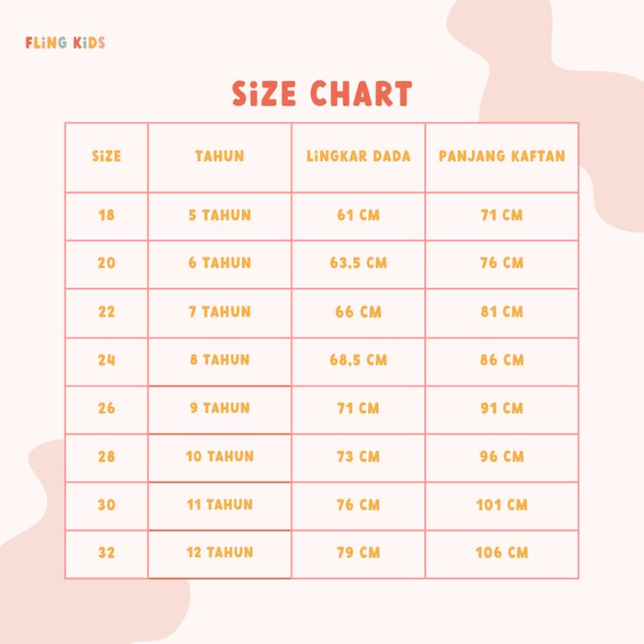Screen dimensions: 644x644
Task: Select the 63,5 CM chest cell
Action: tap(358, 263)
